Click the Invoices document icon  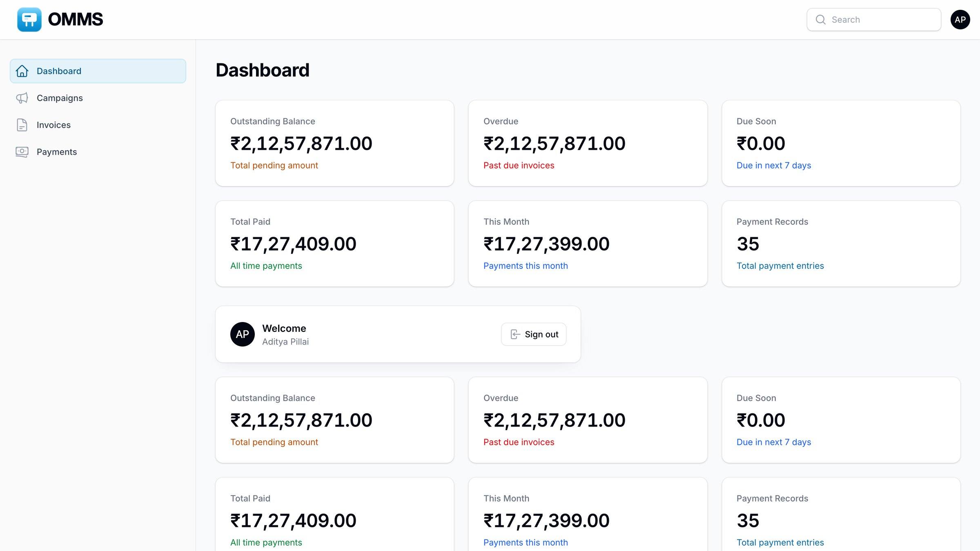click(x=22, y=125)
